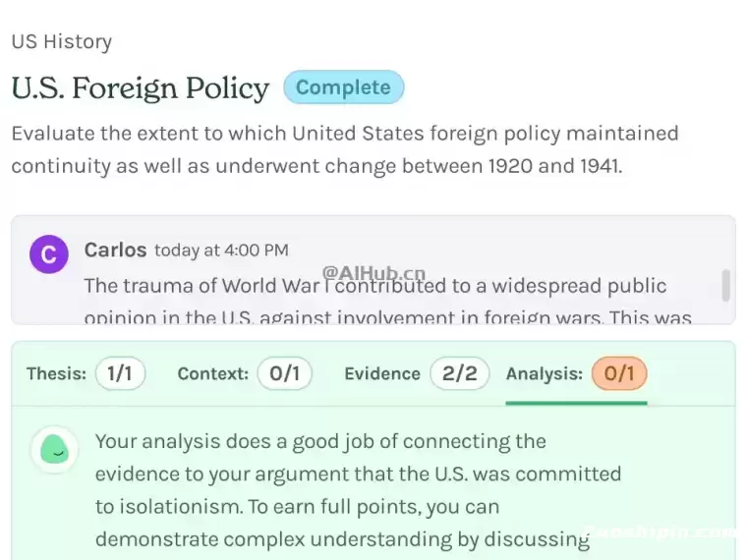Image resolution: width=747 pixels, height=560 pixels.
Task: Click the essay response scrollbar
Action: (x=726, y=285)
